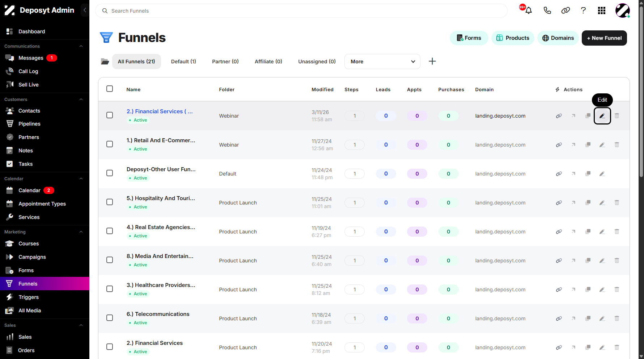Copy link for Deposyt-Other User funnel
This screenshot has height=359, width=644.
(559, 174)
